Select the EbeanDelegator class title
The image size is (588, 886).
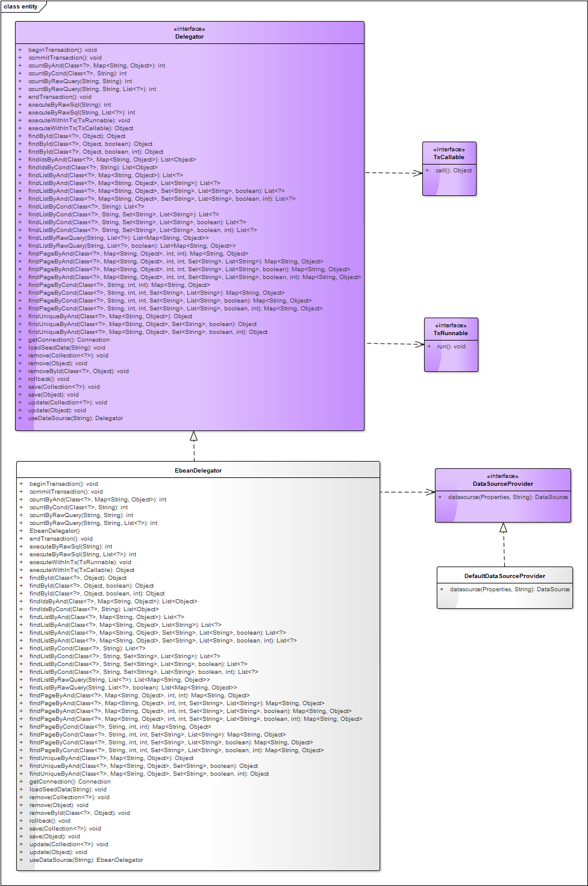[x=198, y=471]
